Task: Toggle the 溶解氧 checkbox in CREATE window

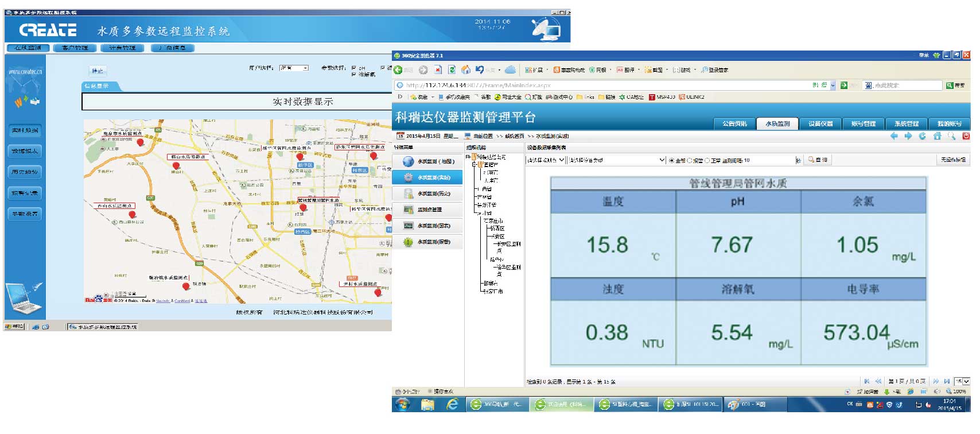Action: pos(354,75)
